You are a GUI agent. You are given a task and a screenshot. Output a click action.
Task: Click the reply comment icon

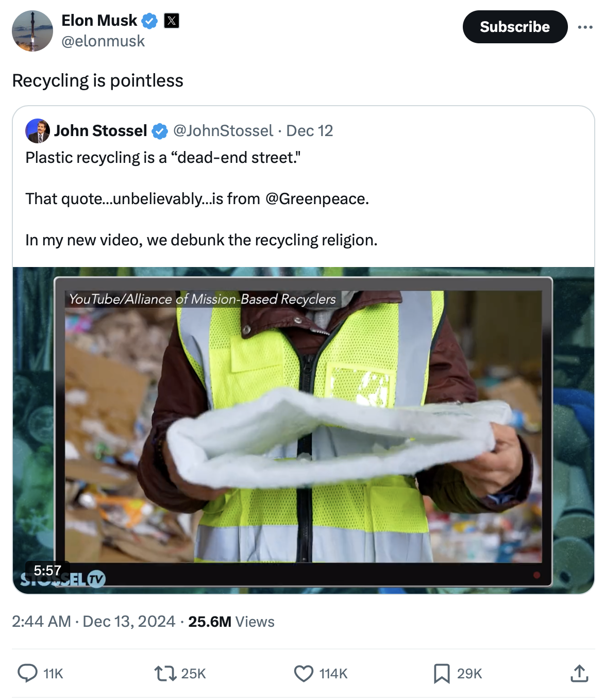[28, 673]
